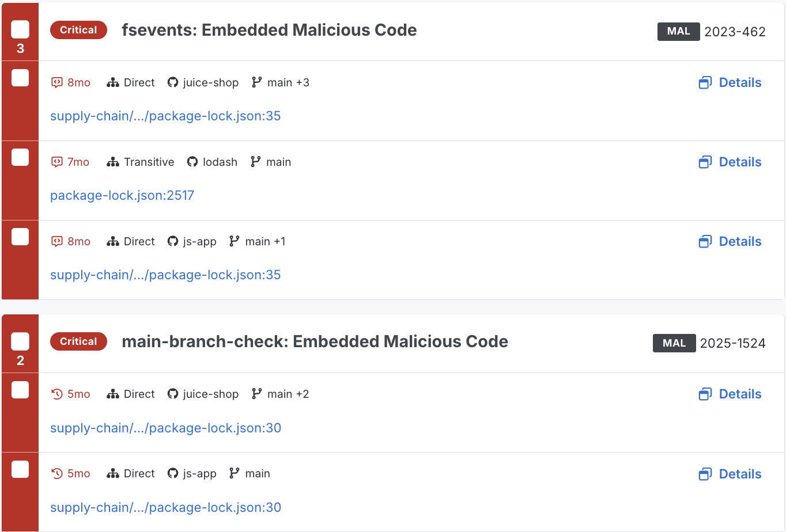This screenshot has height=532, width=786.
Task: Open main-branch-check Embedded Malicious Code title
Action: tap(315, 341)
